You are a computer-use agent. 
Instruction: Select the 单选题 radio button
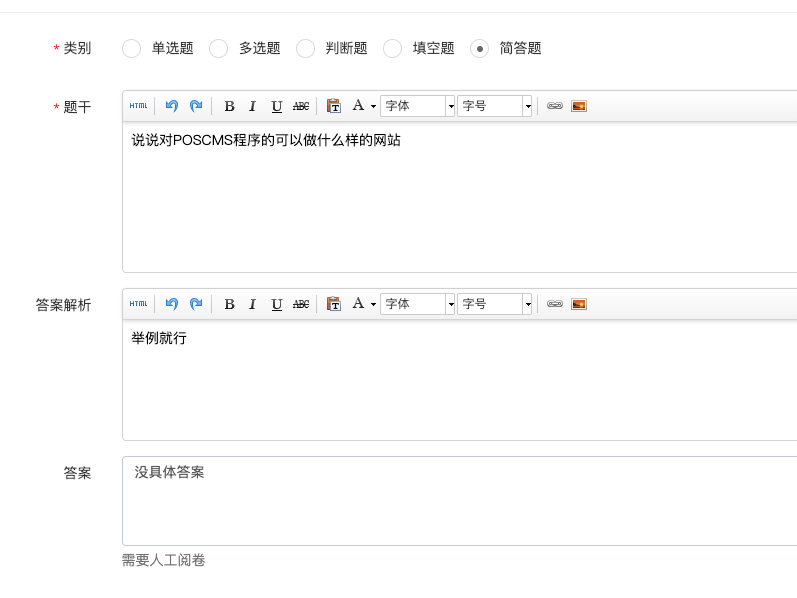tap(131, 48)
